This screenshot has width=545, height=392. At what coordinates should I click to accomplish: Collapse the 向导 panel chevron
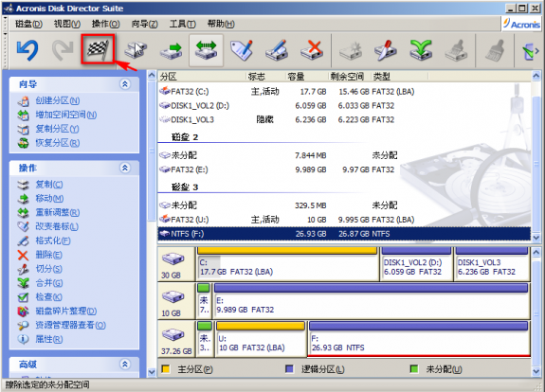[x=125, y=84]
